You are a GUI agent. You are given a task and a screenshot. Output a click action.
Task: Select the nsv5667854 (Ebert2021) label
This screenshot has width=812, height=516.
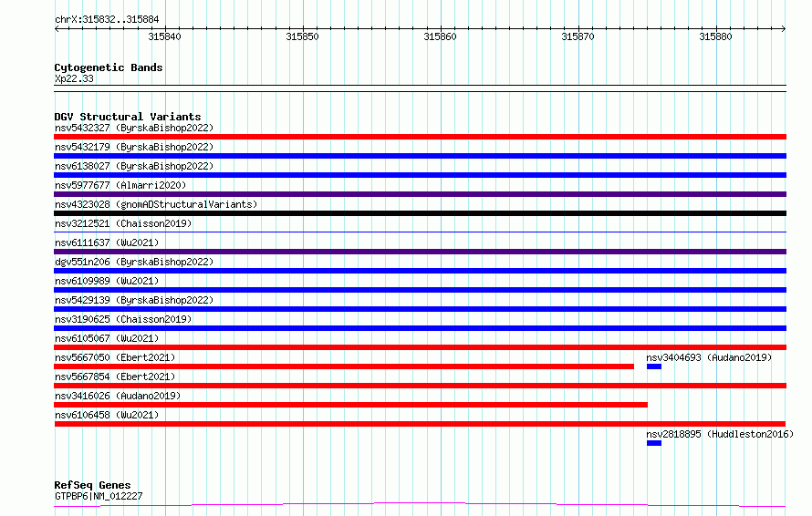pos(115,377)
